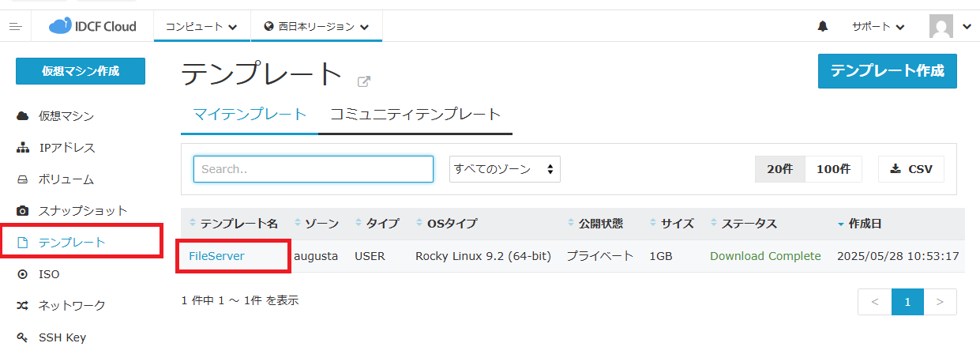
Task: Expand the コンピュート dropdown
Action: [201, 26]
